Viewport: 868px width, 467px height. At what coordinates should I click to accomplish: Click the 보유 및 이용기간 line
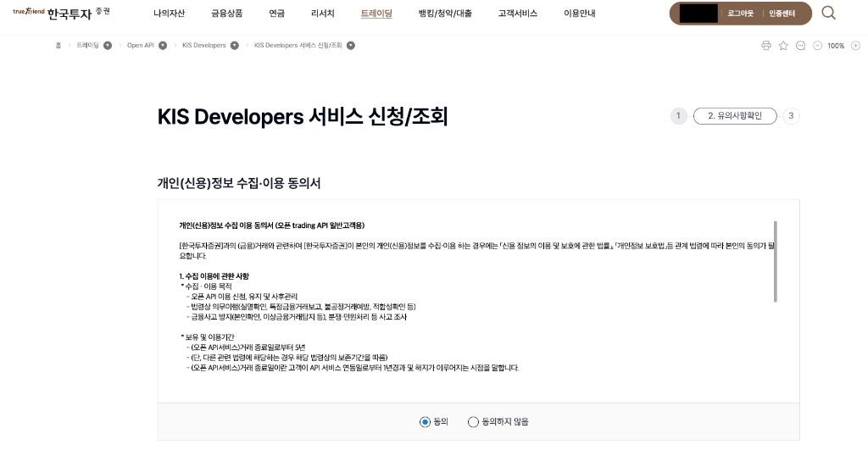click(x=208, y=337)
